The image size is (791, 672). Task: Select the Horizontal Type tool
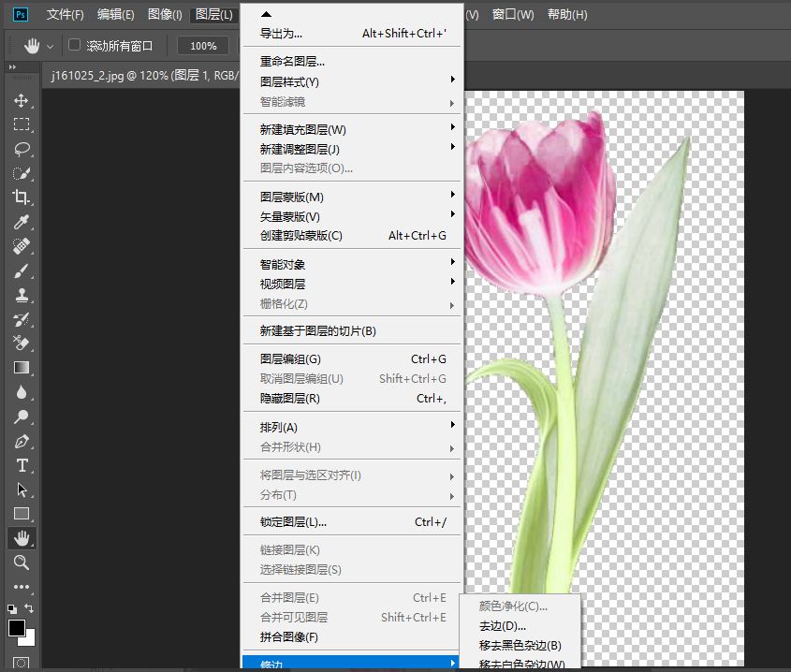click(x=22, y=465)
